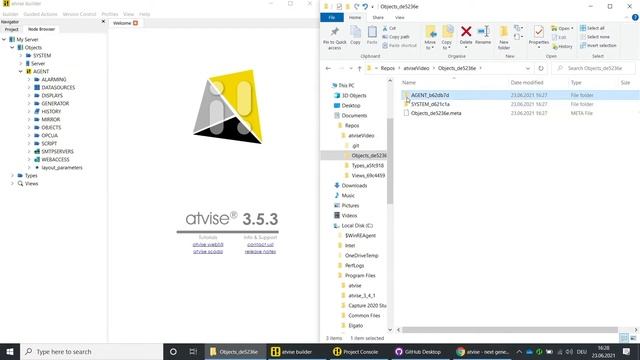
Task: Expand the Types node in Navigator
Action: point(12,176)
